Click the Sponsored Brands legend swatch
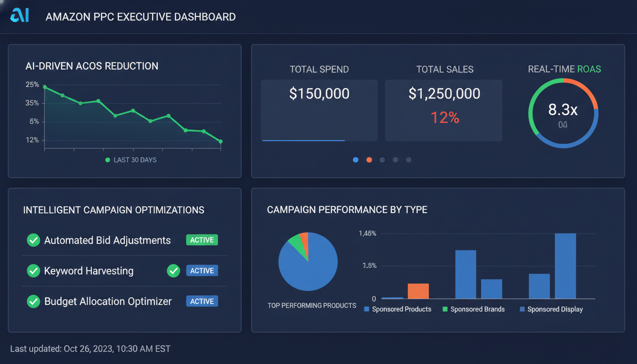The image size is (637, 364). 445,309
